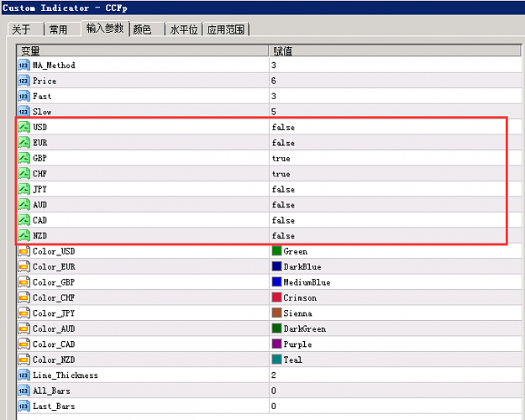Click the integer icon beside Last_Bars
The height and width of the screenshot is (420, 525).
(24, 406)
